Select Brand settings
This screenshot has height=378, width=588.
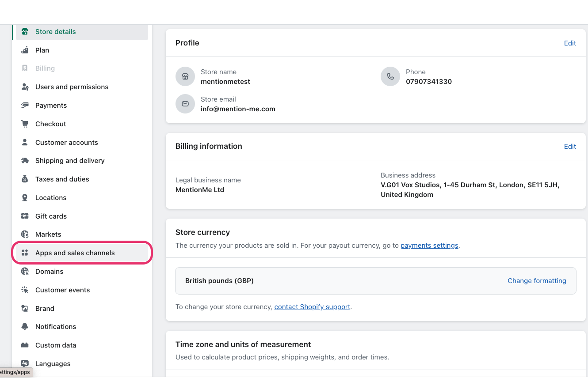pos(82,309)
